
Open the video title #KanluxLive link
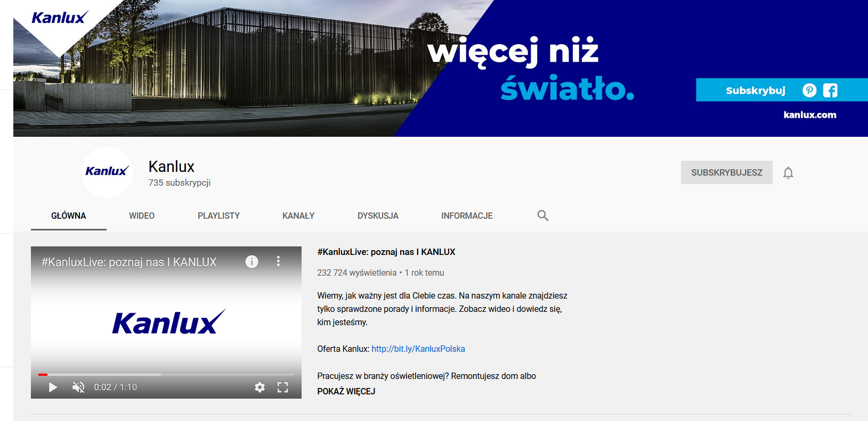(x=386, y=252)
